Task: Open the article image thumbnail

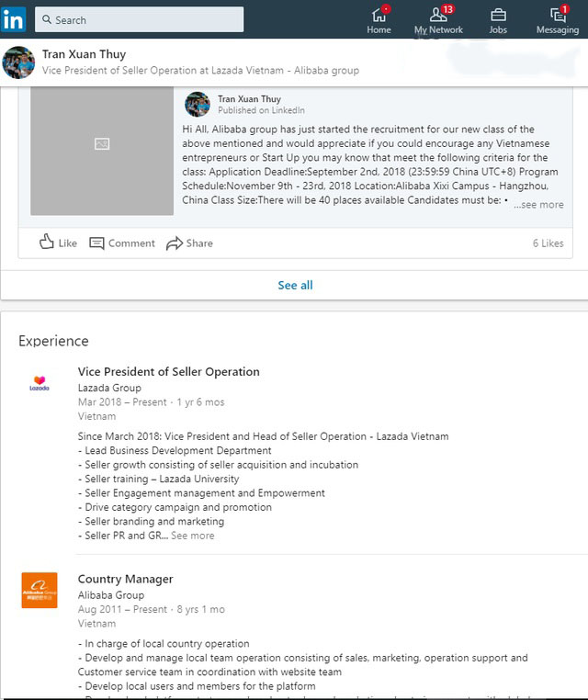Action: [x=102, y=144]
